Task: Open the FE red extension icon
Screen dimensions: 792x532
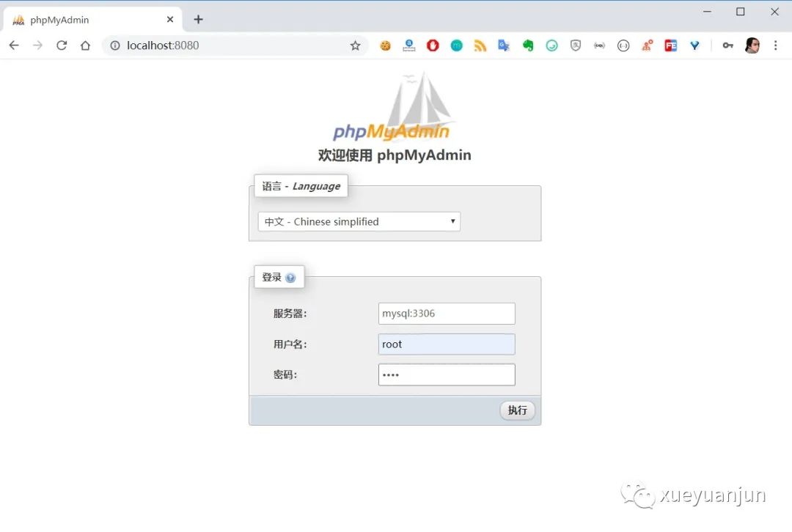Action: point(671,45)
